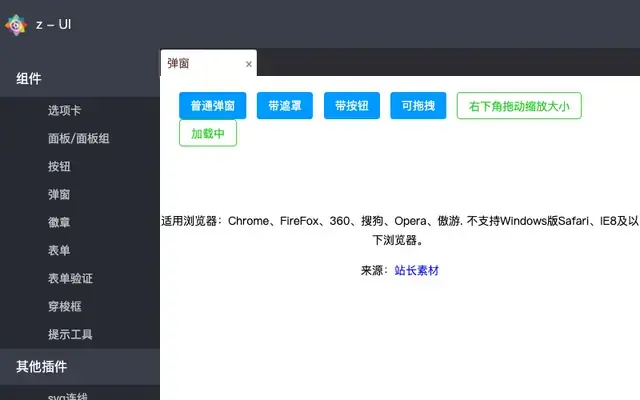The image size is (640, 400).
Task: Click the 适用浏览器 compatibility text
Action: pyautogui.click(x=400, y=230)
